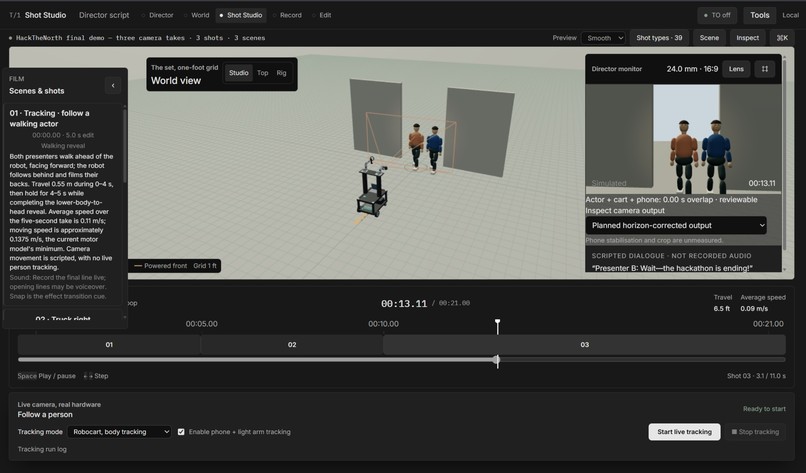
Task: Select shot 01 timeline segment
Action: (109, 344)
